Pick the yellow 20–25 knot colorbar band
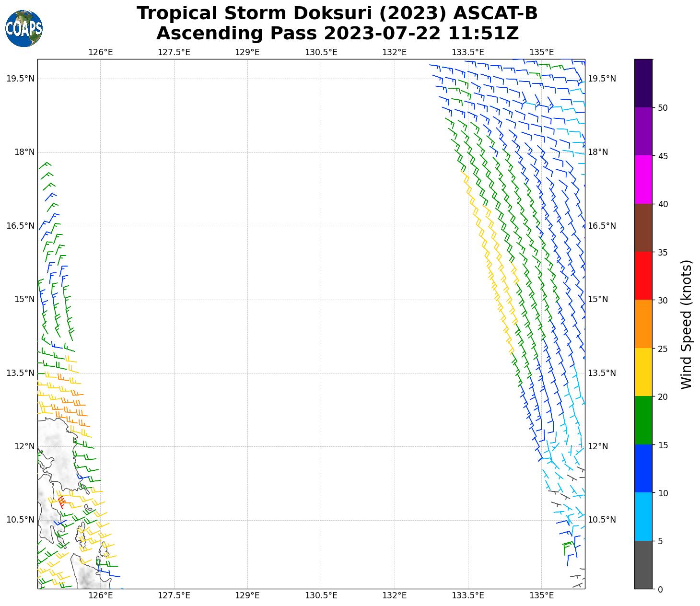700x606 pixels. (643, 372)
